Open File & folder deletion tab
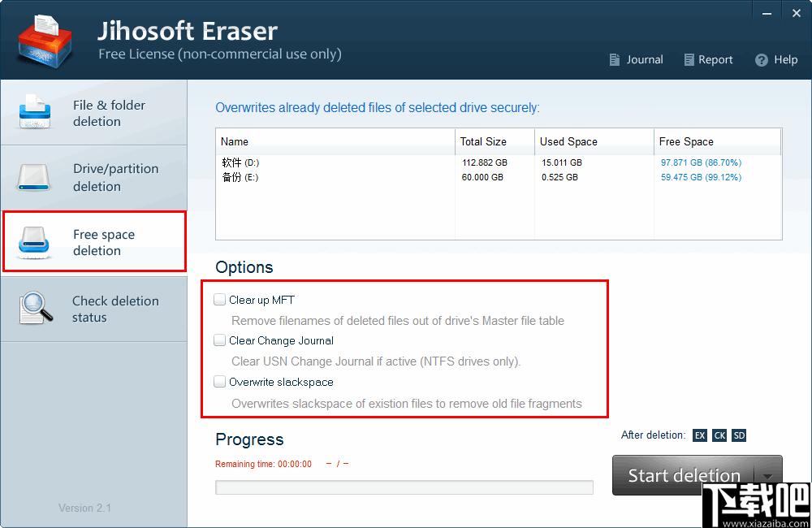The height and width of the screenshot is (528, 812). tap(93, 112)
